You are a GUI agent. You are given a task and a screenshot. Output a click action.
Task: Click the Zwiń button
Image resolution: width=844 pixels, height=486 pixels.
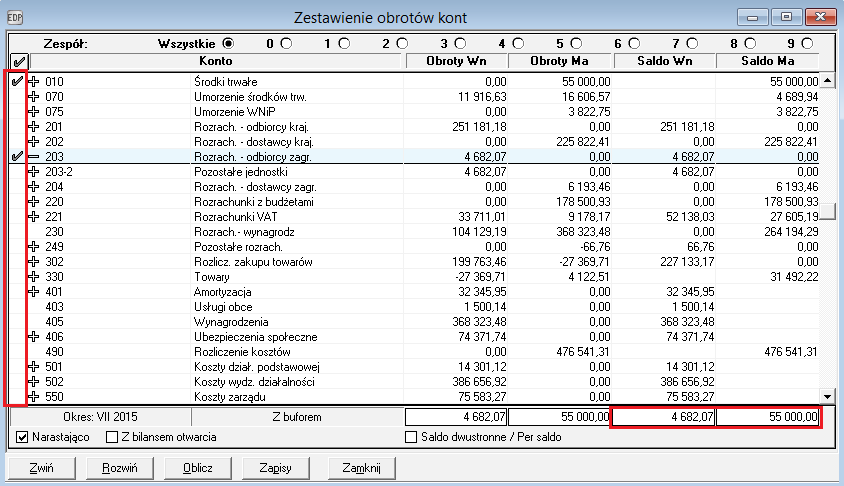coord(41,468)
